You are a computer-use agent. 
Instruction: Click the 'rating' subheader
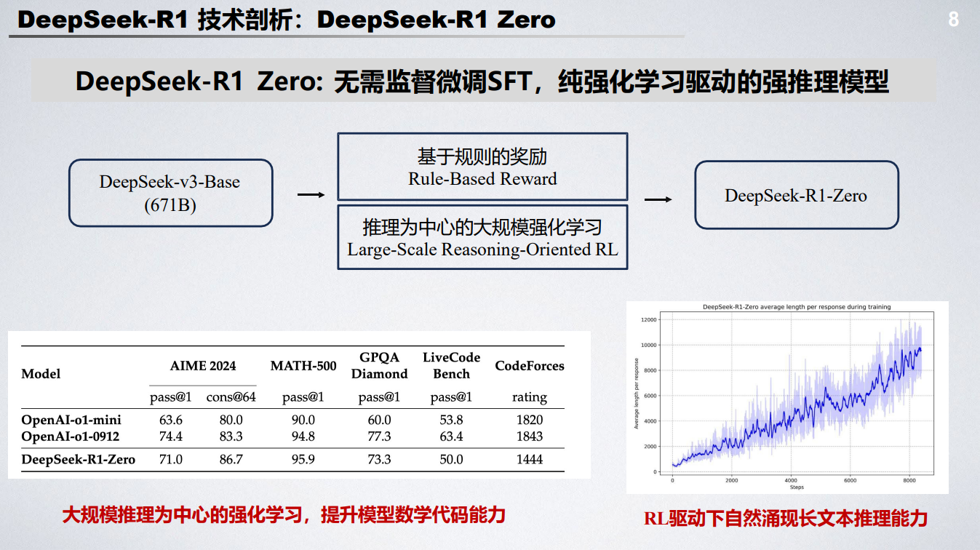(530, 397)
